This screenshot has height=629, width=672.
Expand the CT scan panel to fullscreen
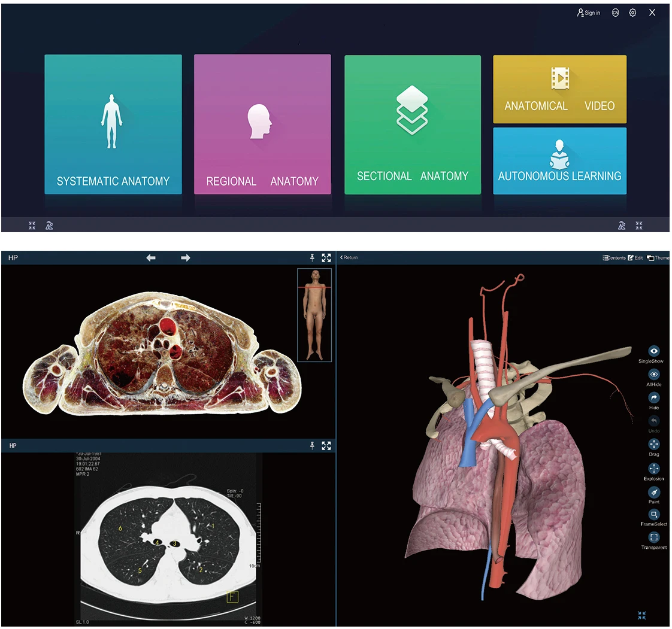[326, 446]
